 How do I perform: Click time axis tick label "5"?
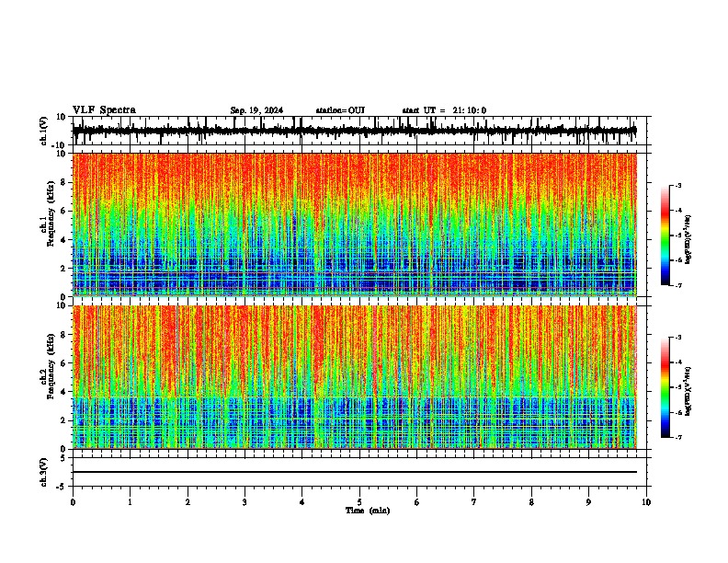359,502
